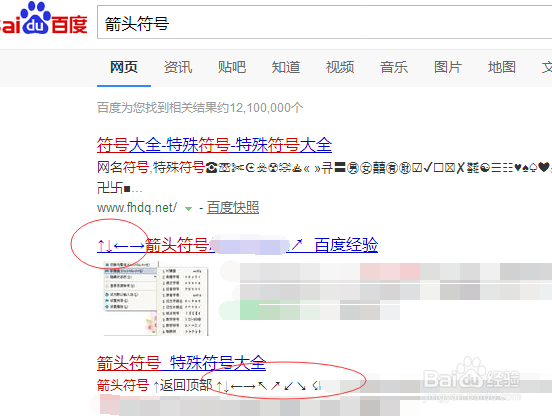Open the 视频 tab
552x416 pixels.
point(340,67)
